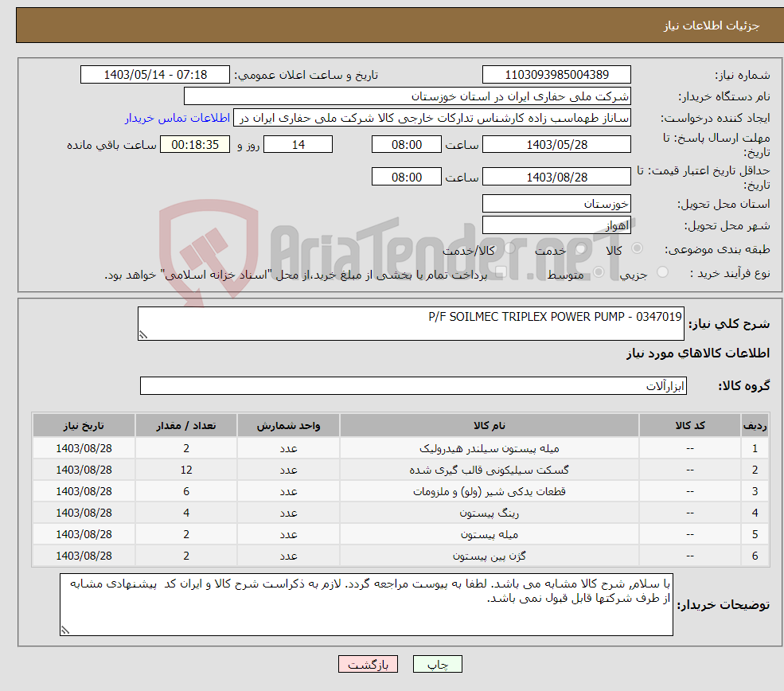This screenshot has height=691, width=784.
Task: Click the request creator name field
Action: click(x=432, y=118)
